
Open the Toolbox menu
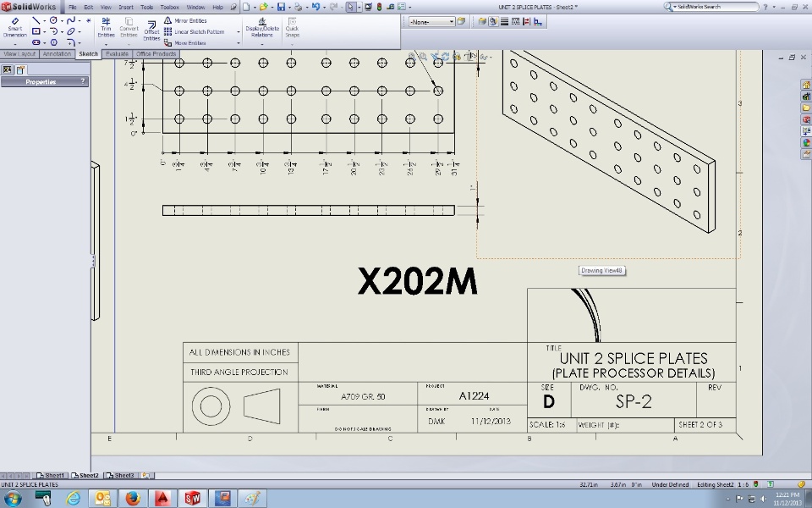(169, 8)
